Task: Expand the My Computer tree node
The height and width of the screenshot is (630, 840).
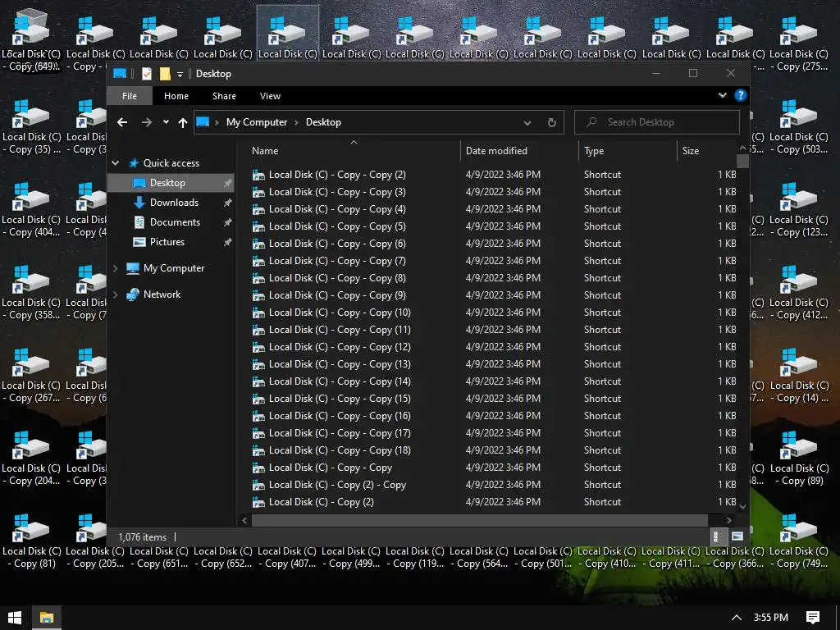Action: pyautogui.click(x=115, y=268)
